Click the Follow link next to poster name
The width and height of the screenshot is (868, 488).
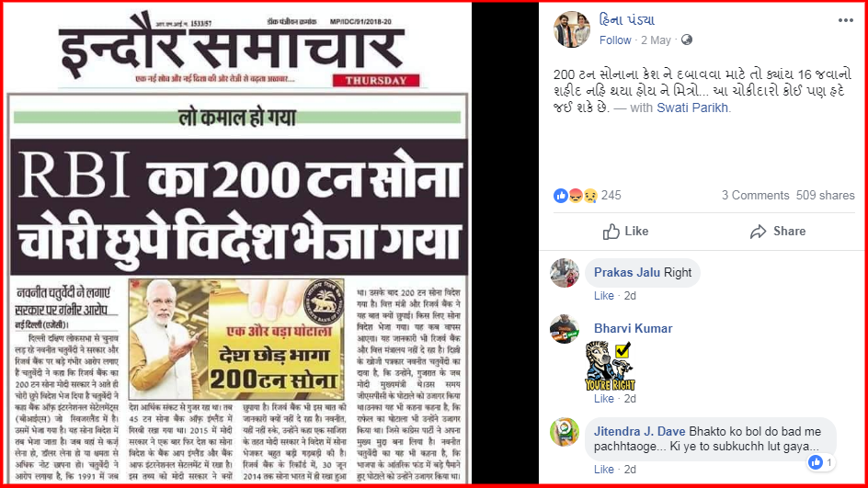(615, 40)
